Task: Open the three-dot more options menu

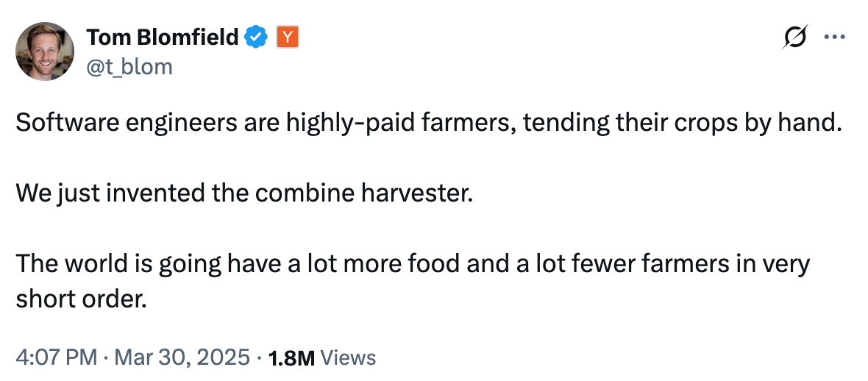Action: 835,37
